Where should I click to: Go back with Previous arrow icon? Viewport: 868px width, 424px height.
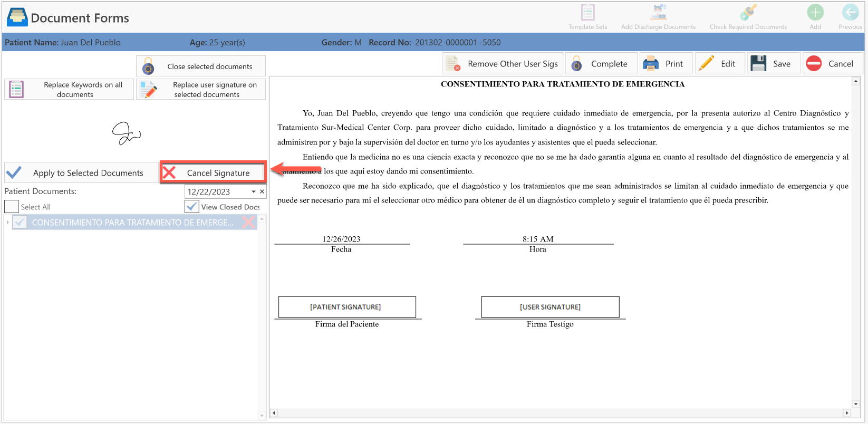click(x=850, y=13)
